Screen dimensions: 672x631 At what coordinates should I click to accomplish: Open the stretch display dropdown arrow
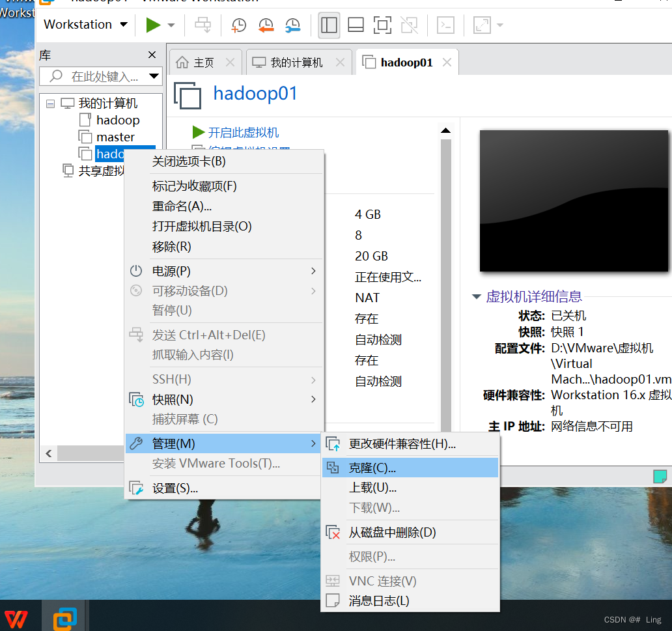coord(499,25)
